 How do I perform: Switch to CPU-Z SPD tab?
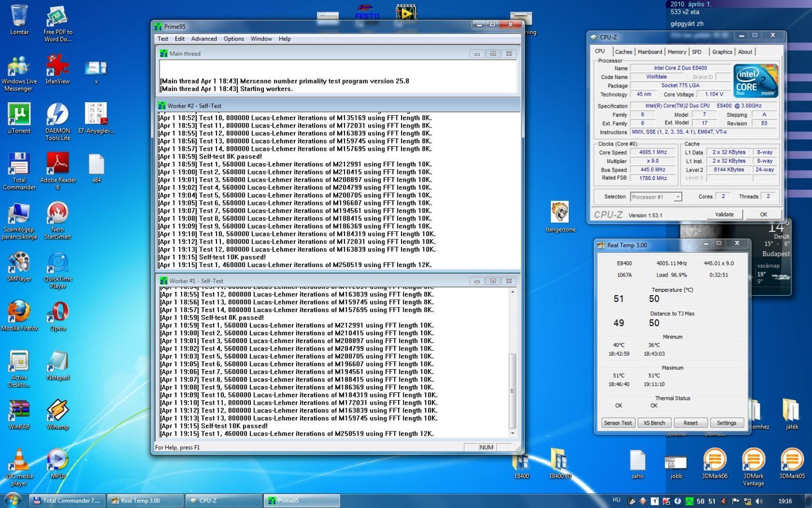(697, 52)
